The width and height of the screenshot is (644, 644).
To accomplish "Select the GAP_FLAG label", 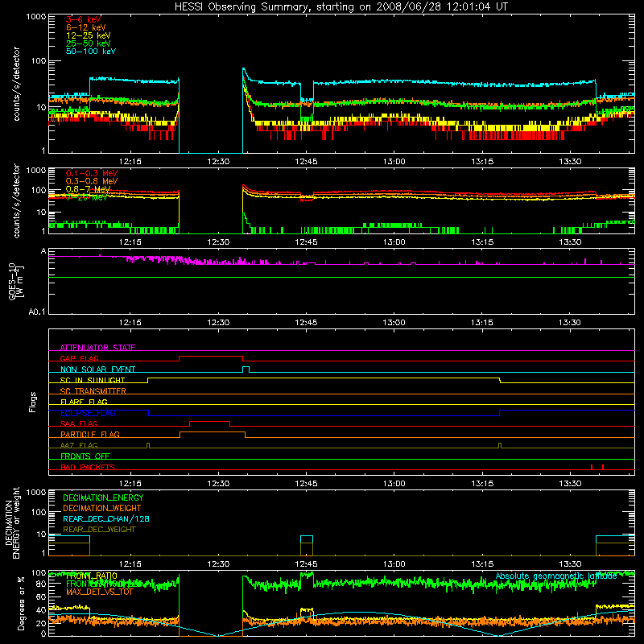I will 79,358.
